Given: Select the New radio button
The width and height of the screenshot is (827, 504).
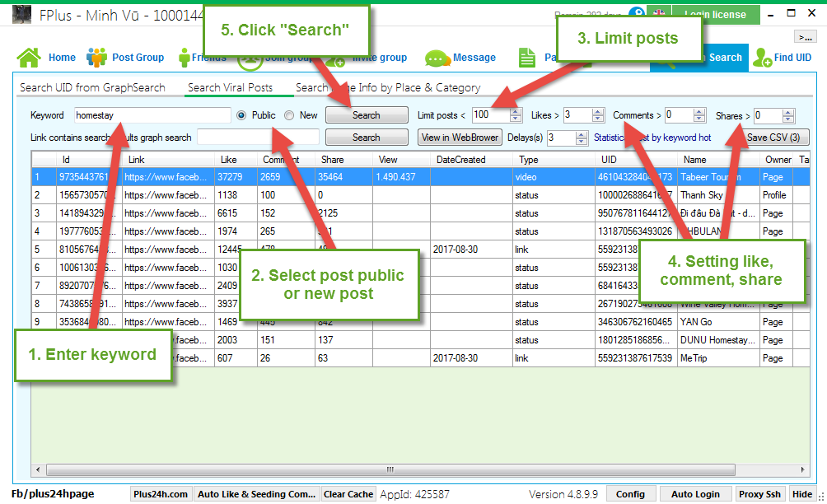Looking at the screenshot, I should [289, 115].
